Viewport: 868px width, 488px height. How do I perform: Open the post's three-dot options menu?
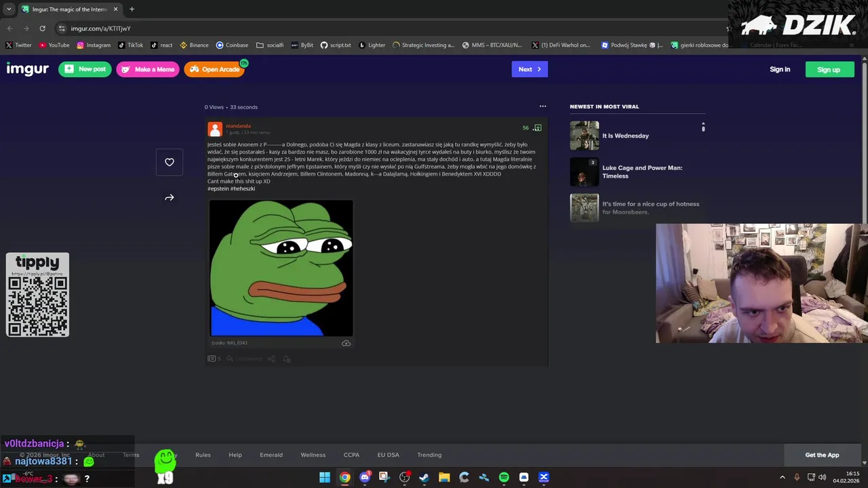542,106
